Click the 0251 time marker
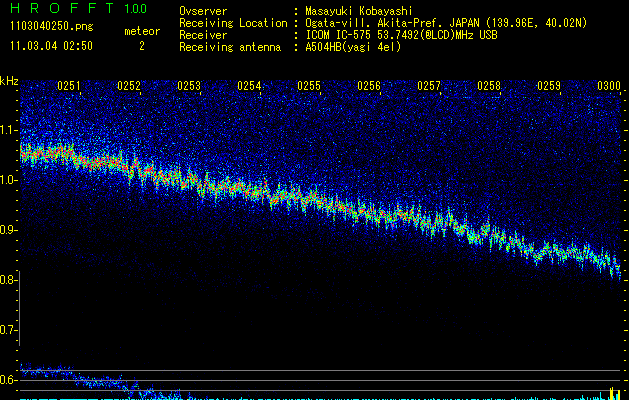 click(x=69, y=87)
